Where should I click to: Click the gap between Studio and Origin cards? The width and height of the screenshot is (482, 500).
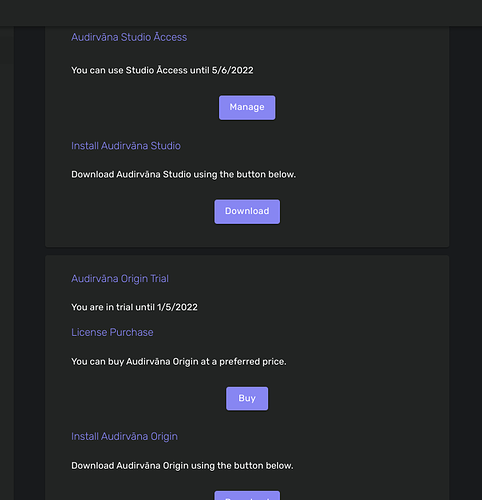247,251
